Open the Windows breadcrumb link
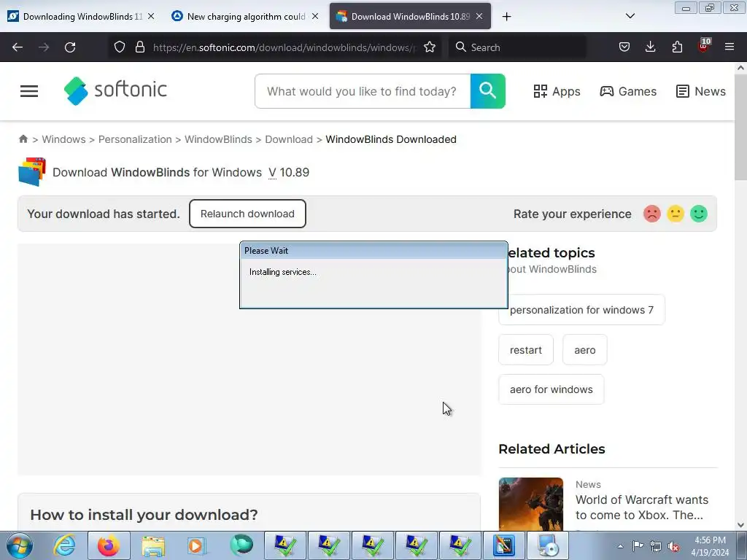747x560 pixels. point(64,139)
